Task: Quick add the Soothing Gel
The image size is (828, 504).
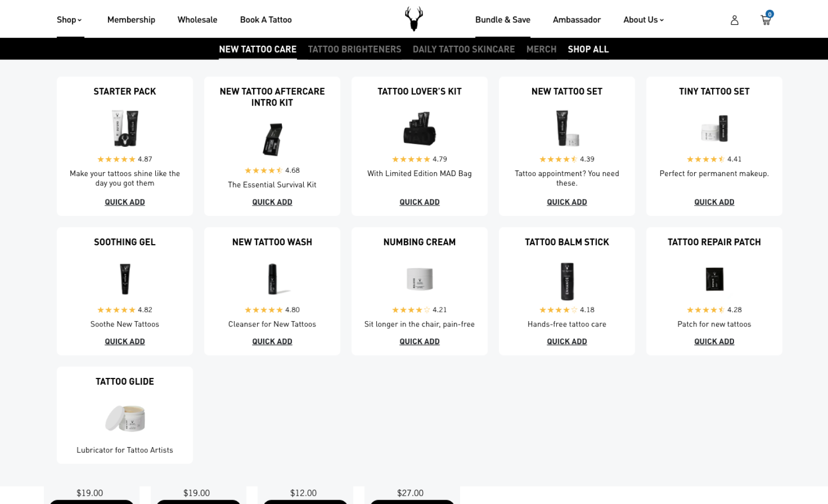Action: coord(125,342)
